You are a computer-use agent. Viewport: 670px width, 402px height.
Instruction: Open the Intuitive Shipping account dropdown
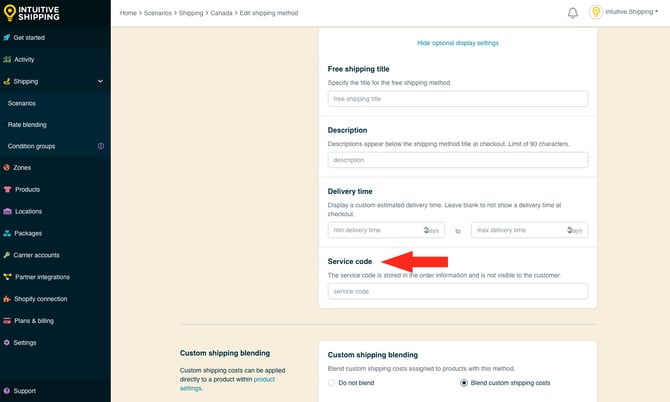pos(632,12)
